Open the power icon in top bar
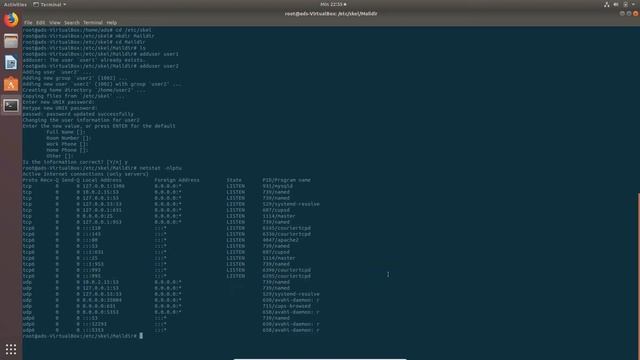The height and width of the screenshot is (360, 640). (625, 4)
